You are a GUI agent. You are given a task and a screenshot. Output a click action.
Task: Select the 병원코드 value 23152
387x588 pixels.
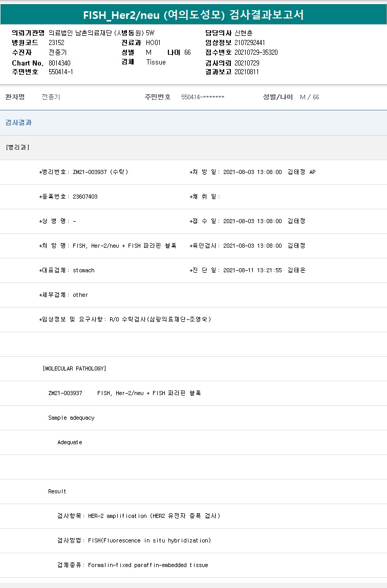[56, 42]
